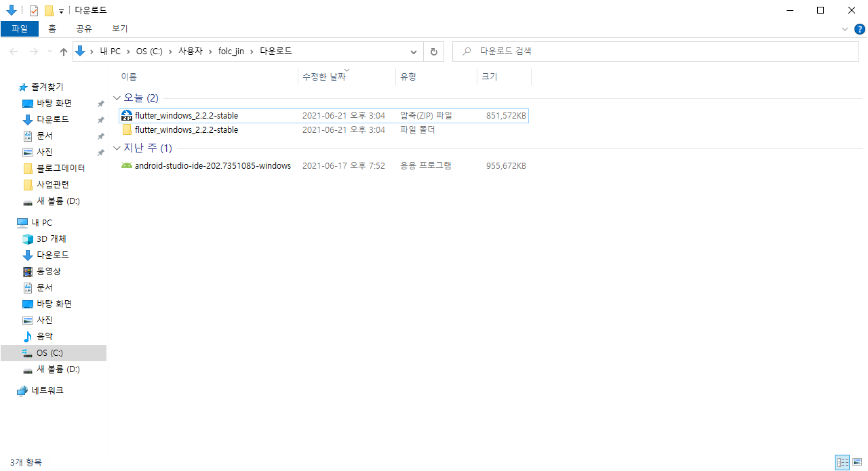This screenshot has height=471, width=868.
Task: Sort by the 이름 column header
Action: (128, 77)
